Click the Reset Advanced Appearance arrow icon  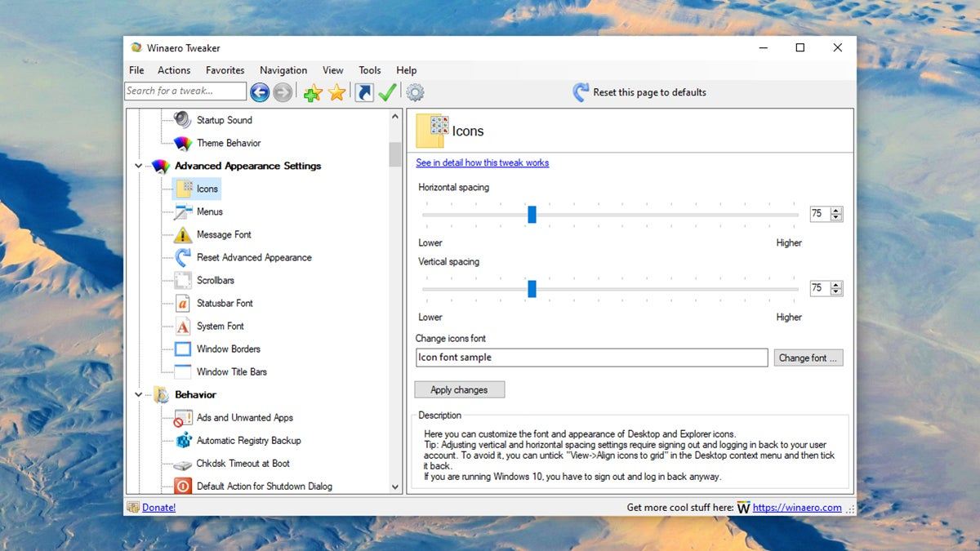coord(183,257)
